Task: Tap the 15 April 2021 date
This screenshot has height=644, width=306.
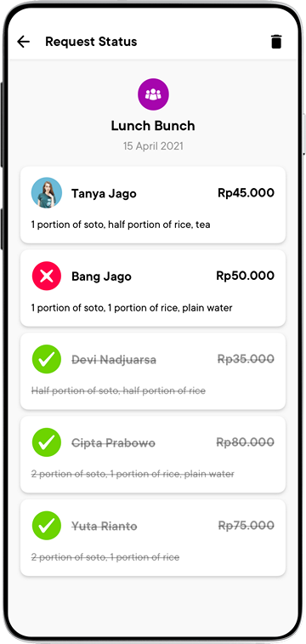Action: coord(153,146)
